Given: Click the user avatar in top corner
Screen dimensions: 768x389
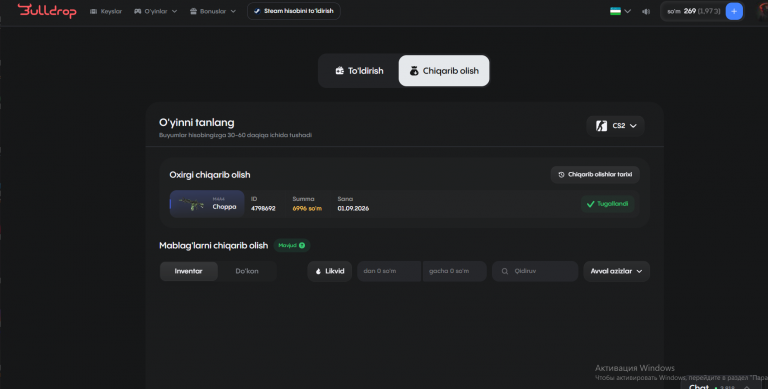Looking at the screenshot, I should coord(763,11).
